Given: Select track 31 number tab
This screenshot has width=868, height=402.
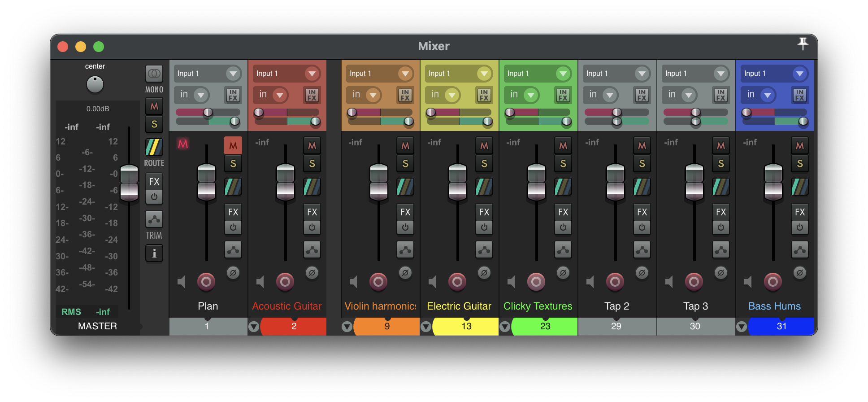Looking at the screenshot, I should 781,326.
